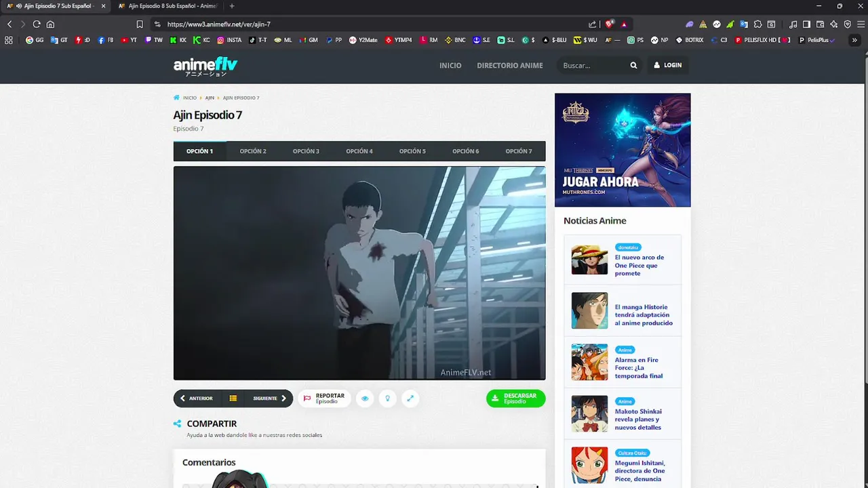Open a new browser tab with plus
The image size is (868, 488).
click(232, 6)
